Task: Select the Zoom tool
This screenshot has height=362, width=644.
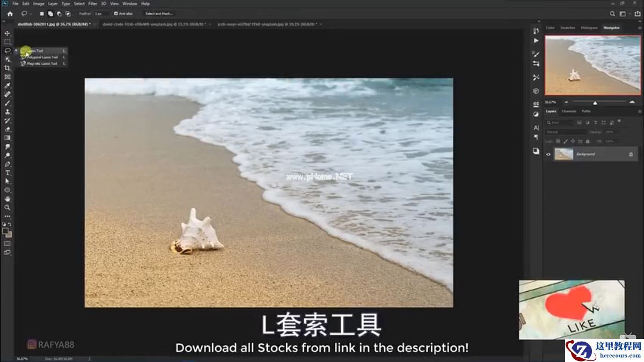Action: click(x=8, y=208)
